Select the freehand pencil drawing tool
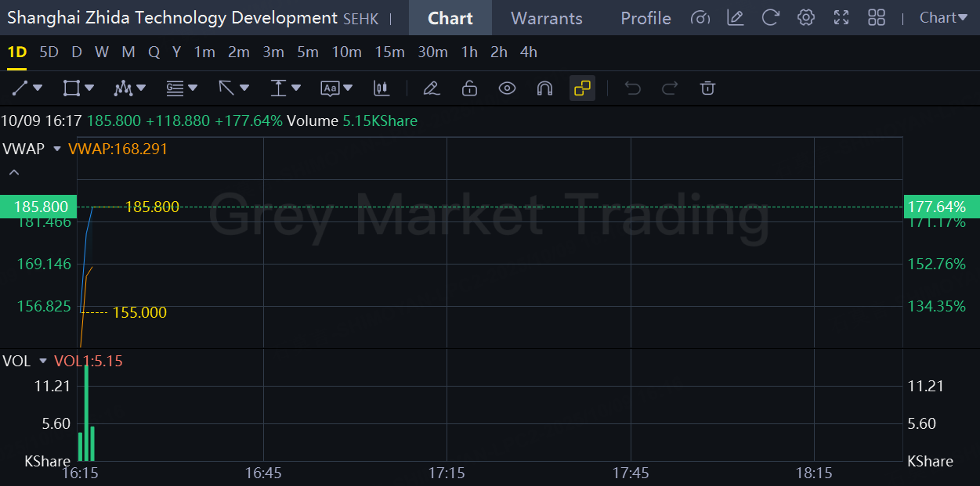This screenshot has height=486, width=980. pyautogui.click(x=431, y=88)
